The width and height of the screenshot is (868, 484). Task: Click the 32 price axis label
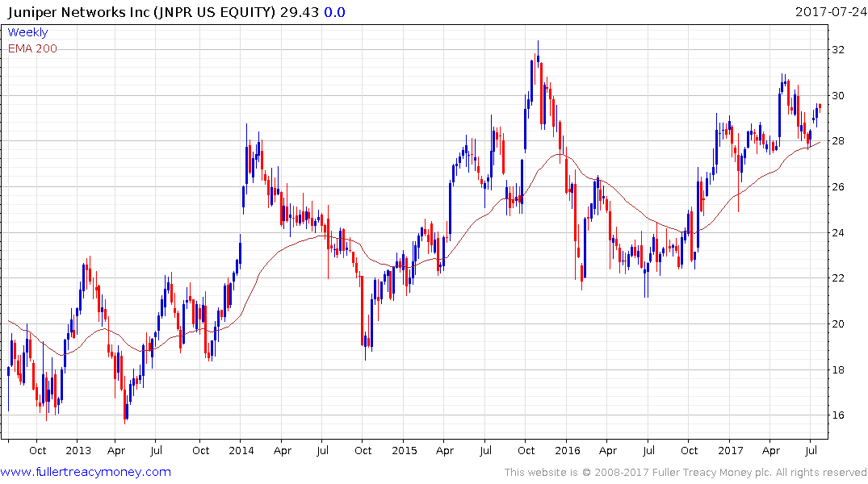coord(838,50)
